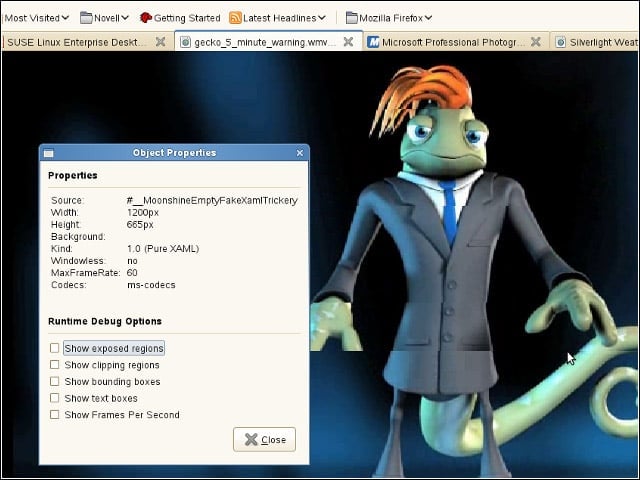Enable Show clipping regions checkbox
This screenshot has width=640, height=480.
point(54,364)
